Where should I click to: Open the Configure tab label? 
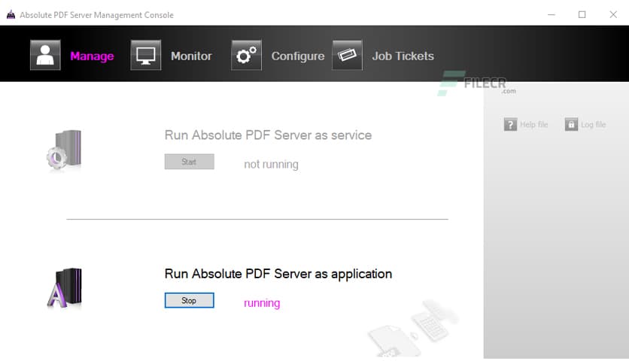click(x=298, y=56)
